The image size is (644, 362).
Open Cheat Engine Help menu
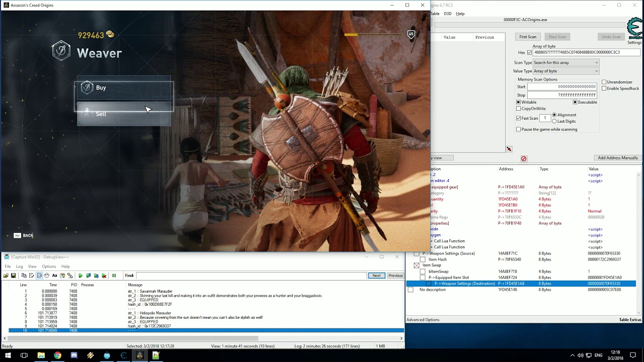tap(460, 14)
